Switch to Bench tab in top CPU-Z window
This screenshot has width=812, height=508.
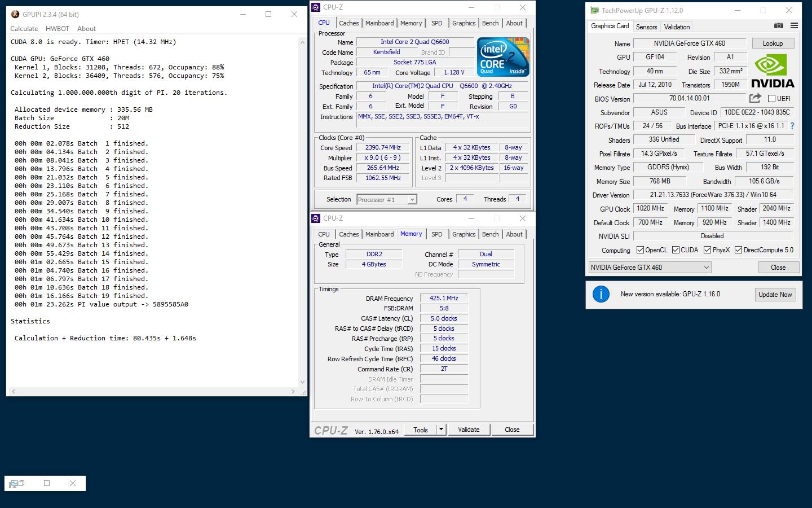coord(491,23)
